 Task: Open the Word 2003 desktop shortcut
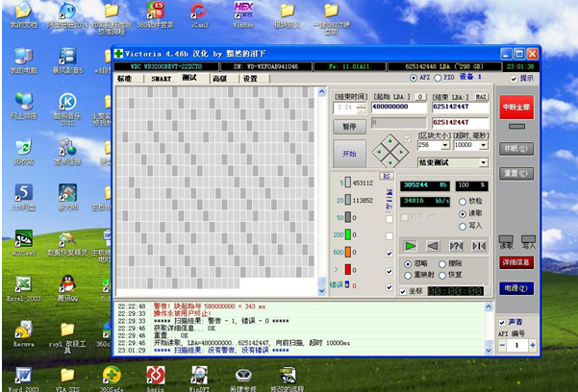(x=23, y=380)
